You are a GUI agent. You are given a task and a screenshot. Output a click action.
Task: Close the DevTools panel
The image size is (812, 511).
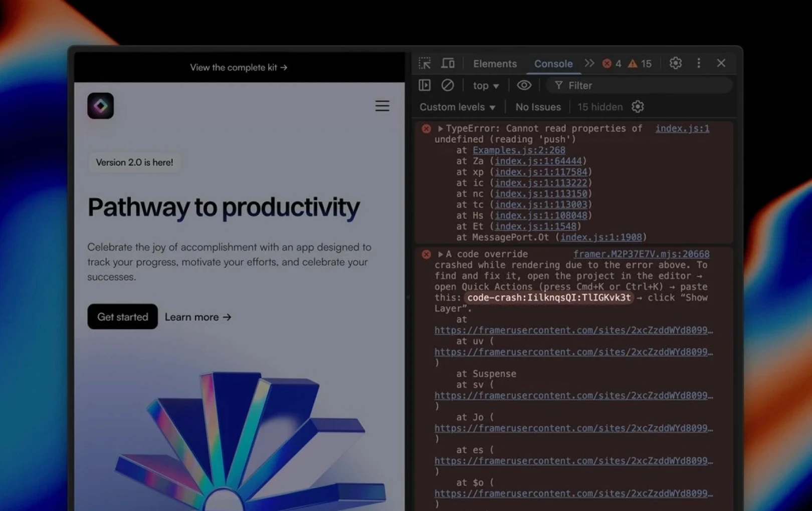click(x=721, y=63)
